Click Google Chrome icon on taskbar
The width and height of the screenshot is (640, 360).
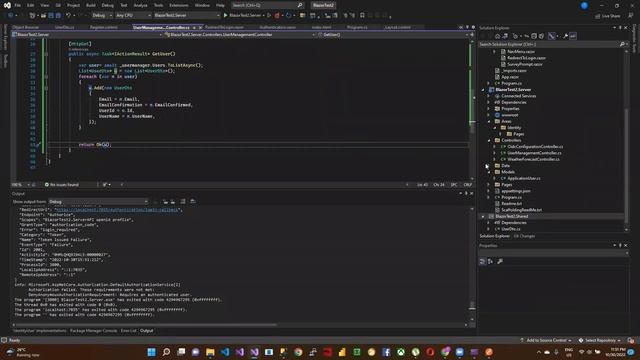(298, 352)
